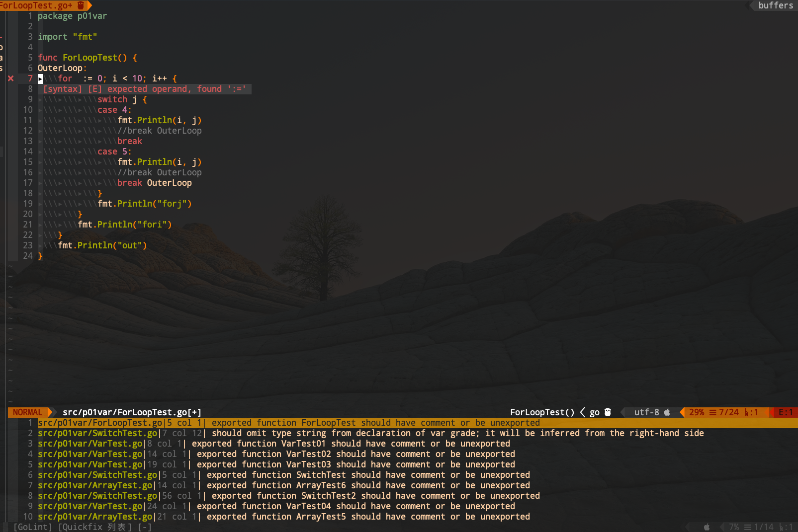Open src/p01var/SwitchTest.go from quickfix line 2
The height and width of the screenshot is (532, 798).
(94, 433)
